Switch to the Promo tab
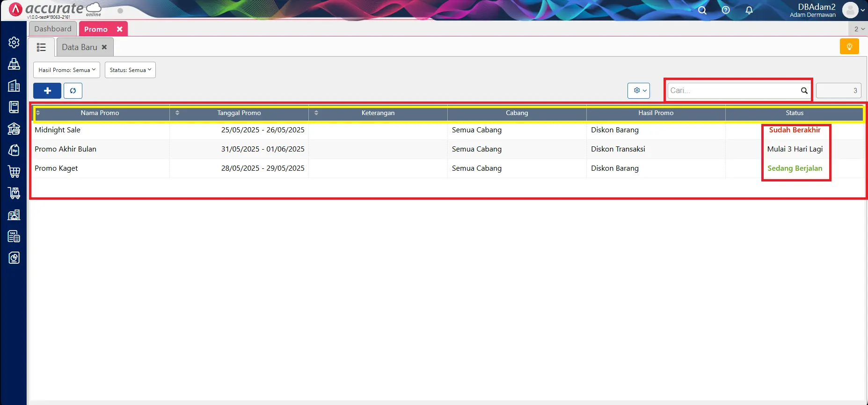The width and height of the screenshot is (868, 405). tap(96, 29)
